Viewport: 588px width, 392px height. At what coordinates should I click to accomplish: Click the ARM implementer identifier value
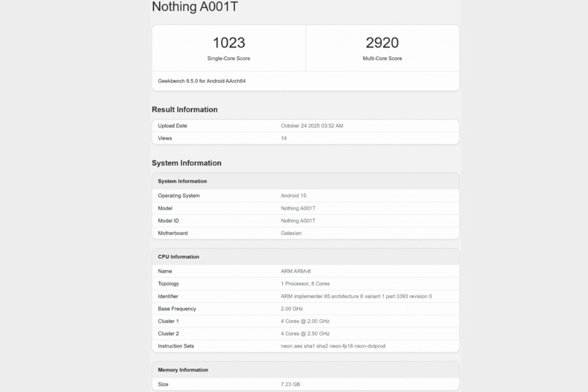point(356,296)
